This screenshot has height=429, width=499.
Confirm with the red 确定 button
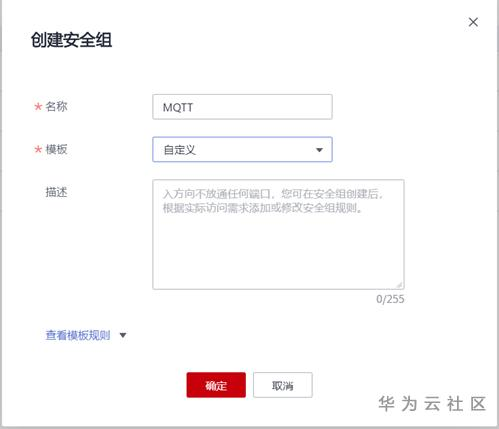[x=216, y=385]
